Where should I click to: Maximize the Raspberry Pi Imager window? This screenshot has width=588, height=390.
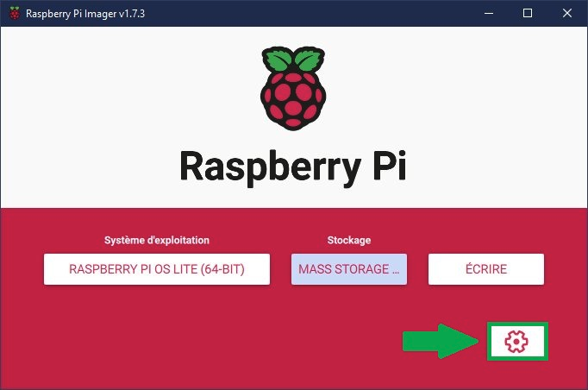point(528,14)
